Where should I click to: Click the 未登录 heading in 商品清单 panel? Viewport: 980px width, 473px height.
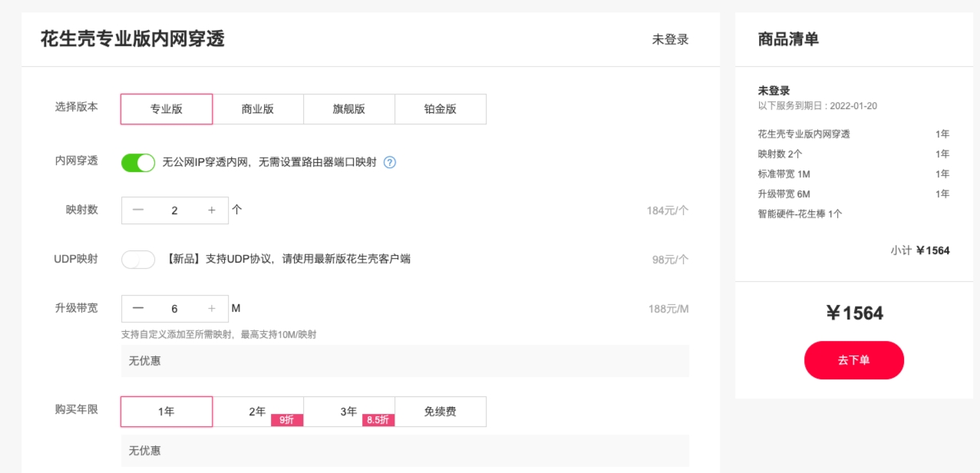(x=774, y=91)
